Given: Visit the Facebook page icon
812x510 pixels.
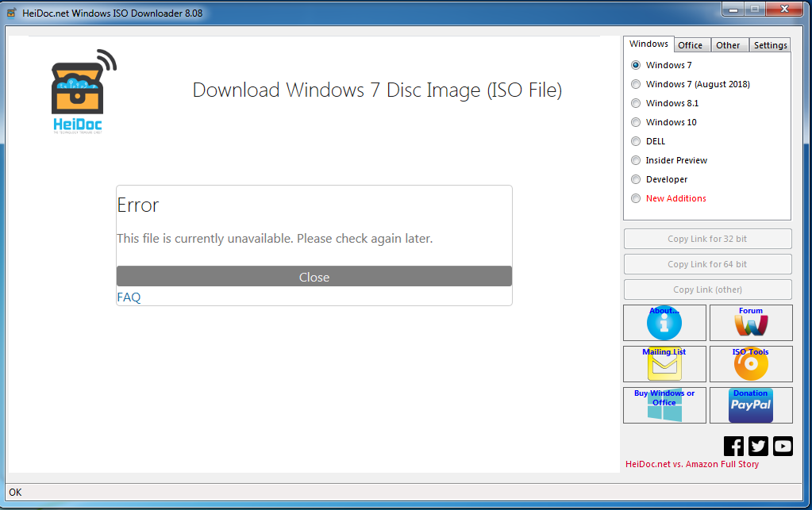Looking at the screenshot, I should (x=733, y=446).
